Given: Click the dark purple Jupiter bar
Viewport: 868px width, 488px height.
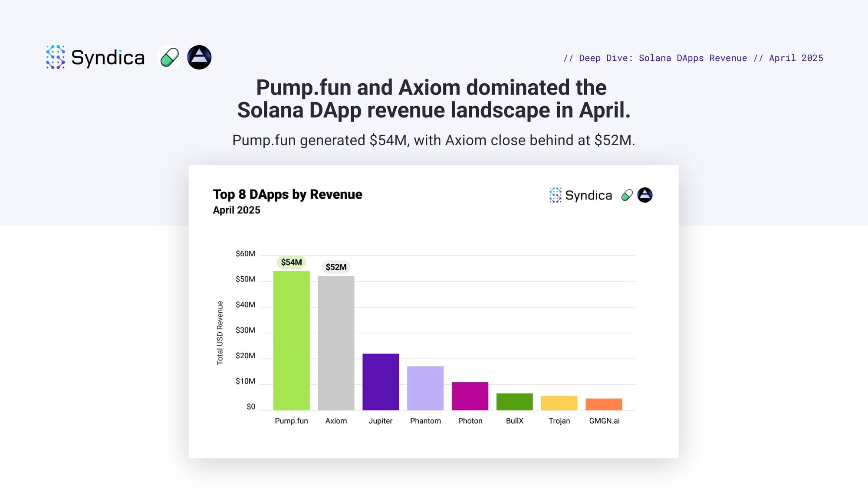Looking at the screenshot, I should [x=381, y=382].
